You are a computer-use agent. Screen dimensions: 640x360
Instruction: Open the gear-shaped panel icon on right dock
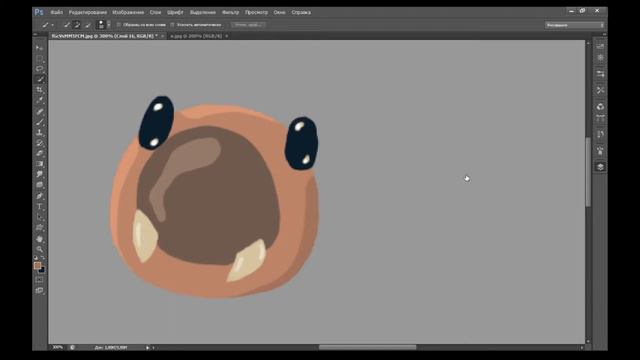[600, 58]
